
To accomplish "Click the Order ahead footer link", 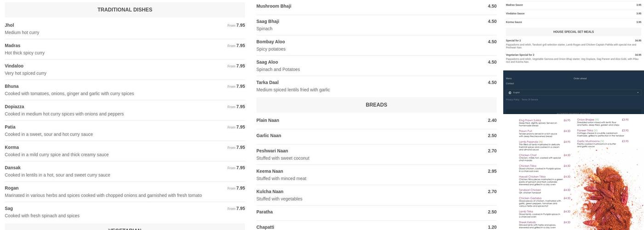I will click(580, 78).
